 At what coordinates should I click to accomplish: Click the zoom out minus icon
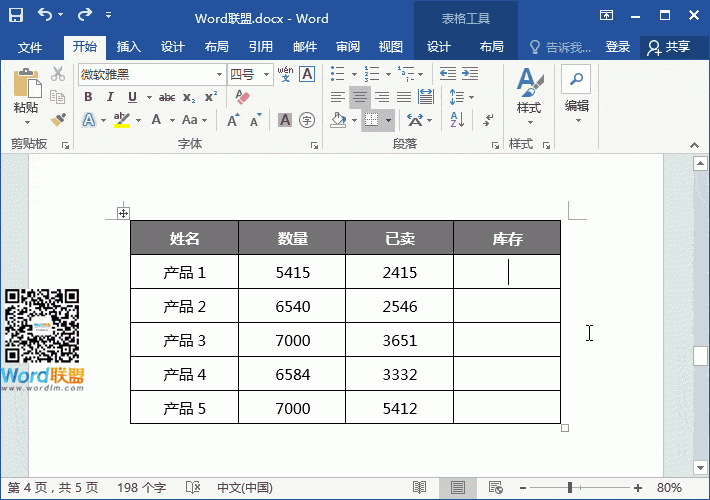pyautogui.click(x=523, y=488)
